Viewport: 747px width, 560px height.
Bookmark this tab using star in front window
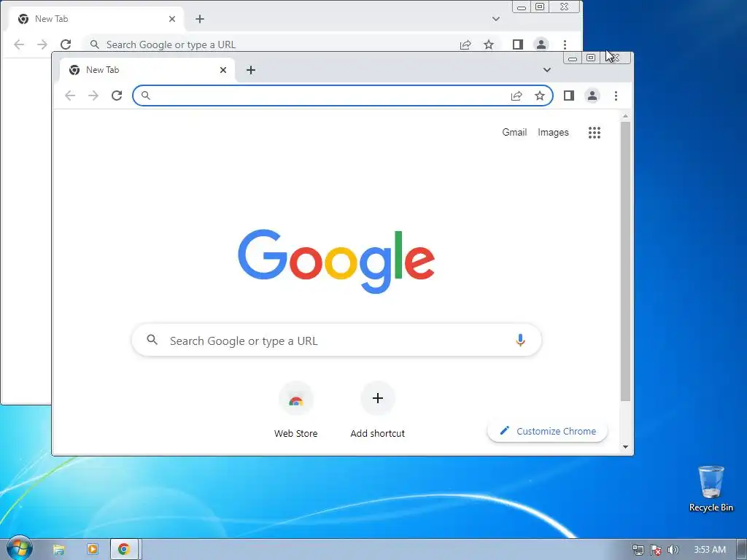[540, 96]
